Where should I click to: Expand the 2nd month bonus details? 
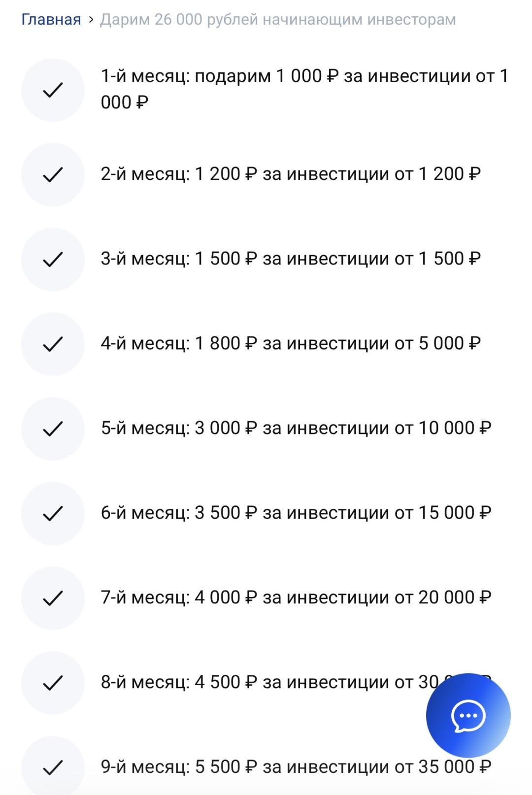coord(291,173)
